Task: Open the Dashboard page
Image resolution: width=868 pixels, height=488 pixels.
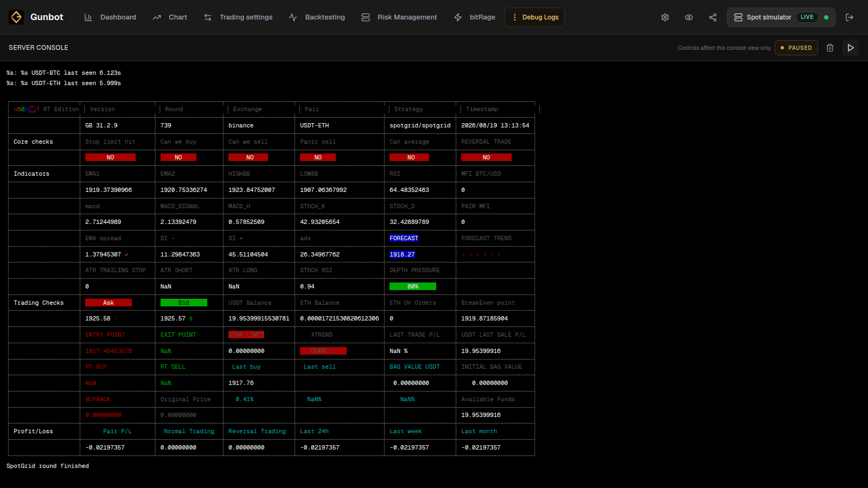Action: click(x=111, y=17)
